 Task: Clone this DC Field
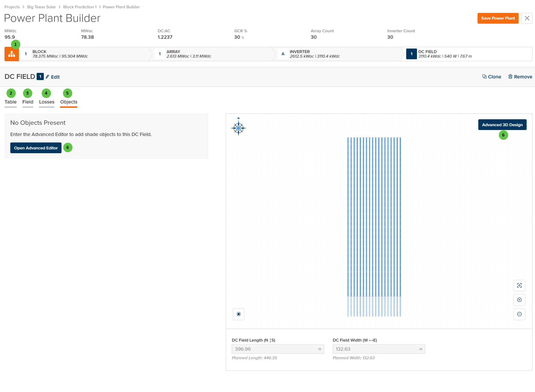pyautogui.click(x=491, y=77)
